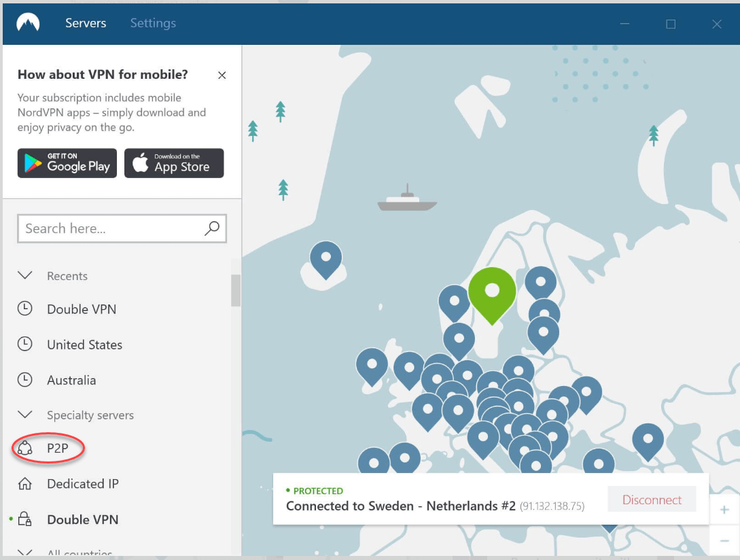740x560 pixels.
Task: Click the United Kingdom map pin
Action: point(409,370)
